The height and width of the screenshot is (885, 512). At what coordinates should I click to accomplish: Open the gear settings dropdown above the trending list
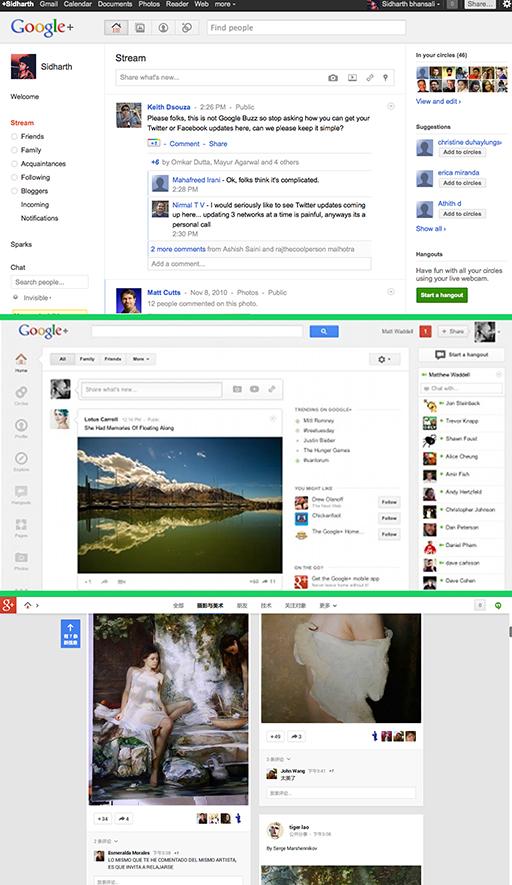[384, 360]
